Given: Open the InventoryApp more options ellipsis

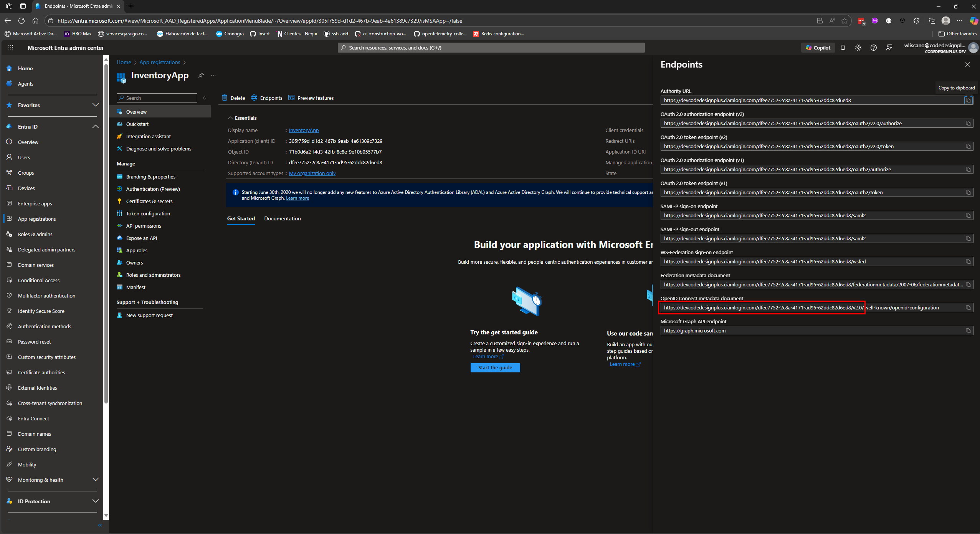Looking at the screenshot, I should click(213, 75).
